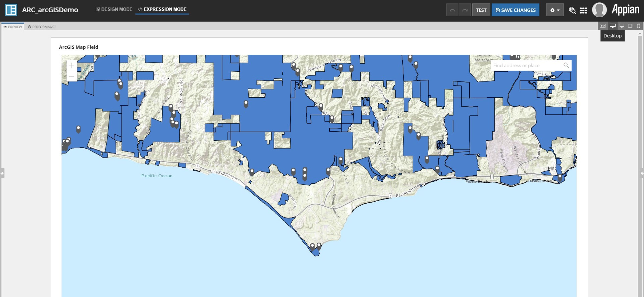The image size is (644, 297).
Task: Click the interface designer logo icon
Action: tap(11, 10)
